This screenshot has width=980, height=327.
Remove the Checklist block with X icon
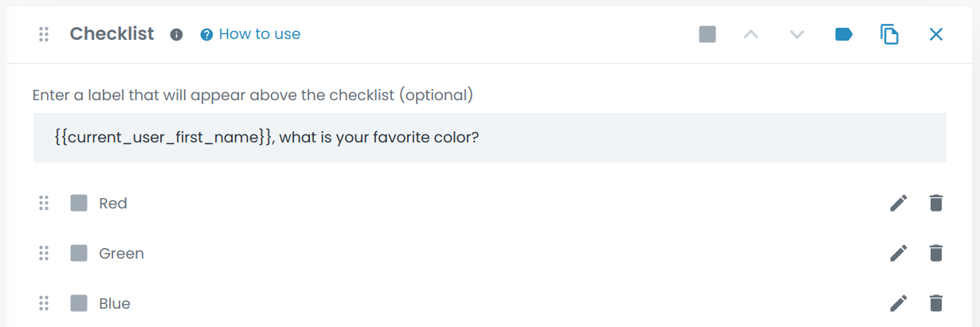[x=936, y=34]
